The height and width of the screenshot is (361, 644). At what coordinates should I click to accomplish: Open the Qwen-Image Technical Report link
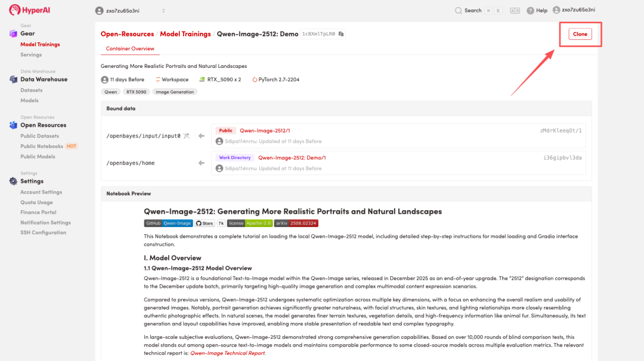pos(228,353)
